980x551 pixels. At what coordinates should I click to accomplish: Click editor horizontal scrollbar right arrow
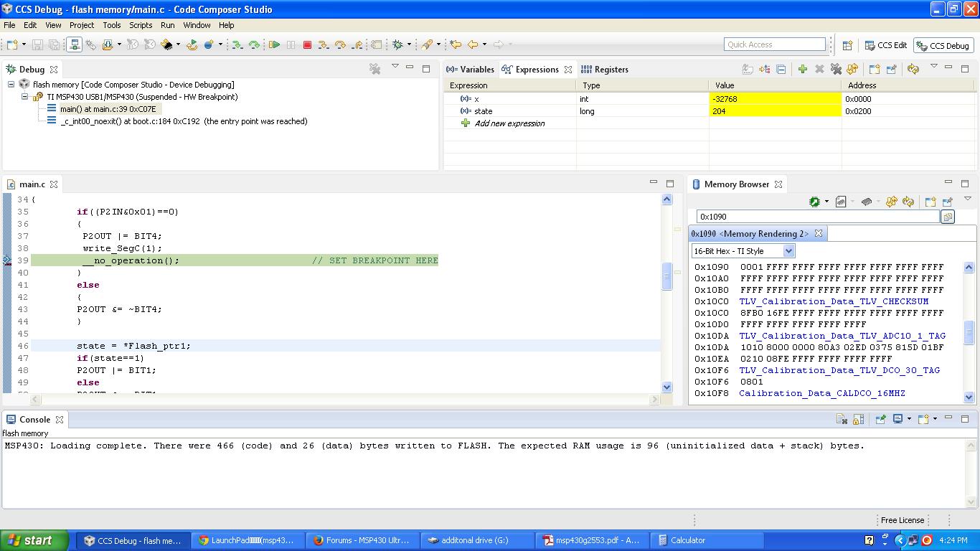click(x=654, y=399)
